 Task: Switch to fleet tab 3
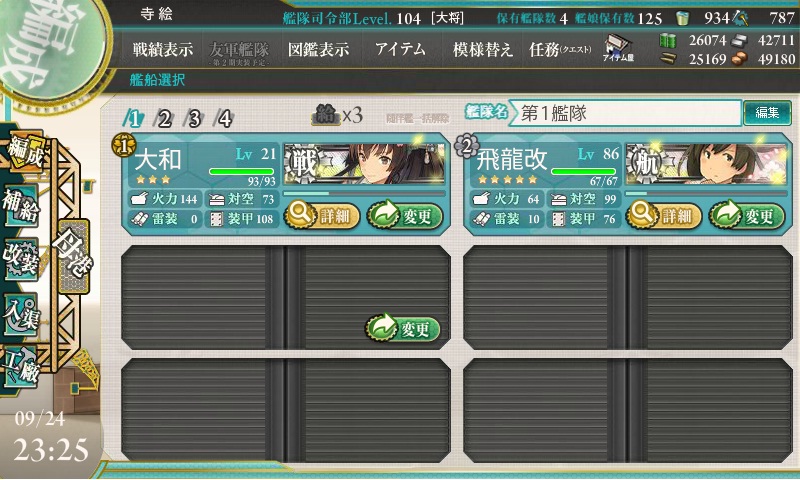pos(194,119)
